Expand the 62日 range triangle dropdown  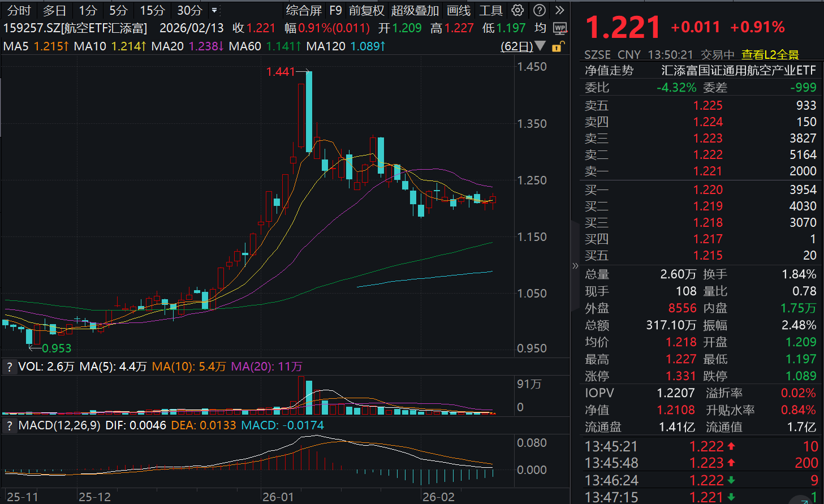click(x=540, y=46)
